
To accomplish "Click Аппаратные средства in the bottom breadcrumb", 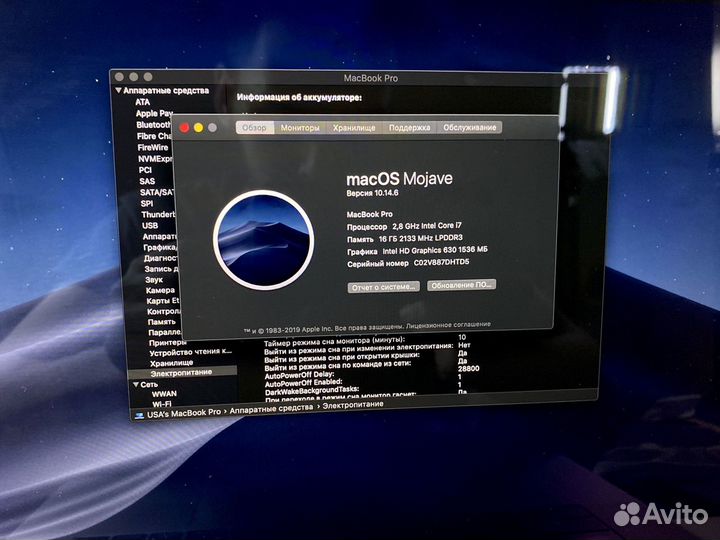I will click(271, 411).
